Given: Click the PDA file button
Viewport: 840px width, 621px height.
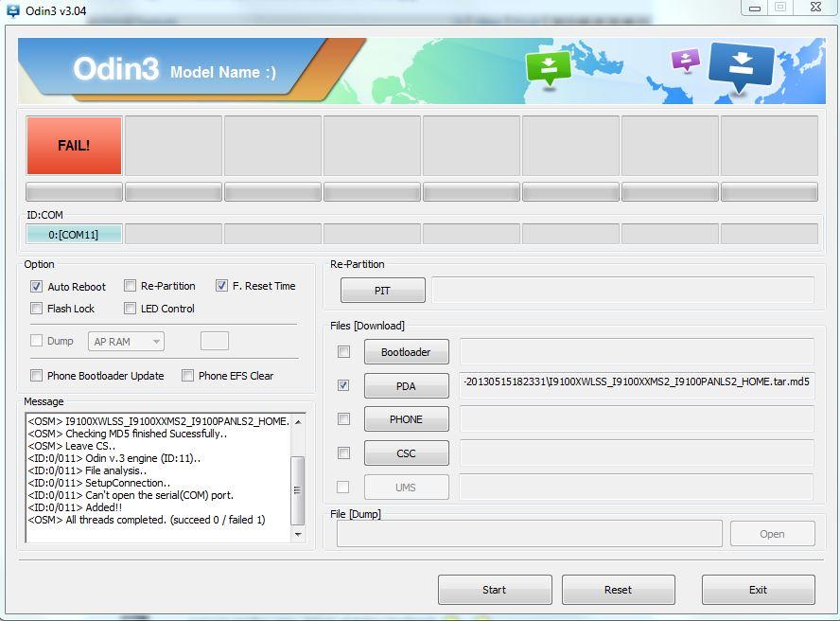Looking at the screenshot, I should 406,385.
